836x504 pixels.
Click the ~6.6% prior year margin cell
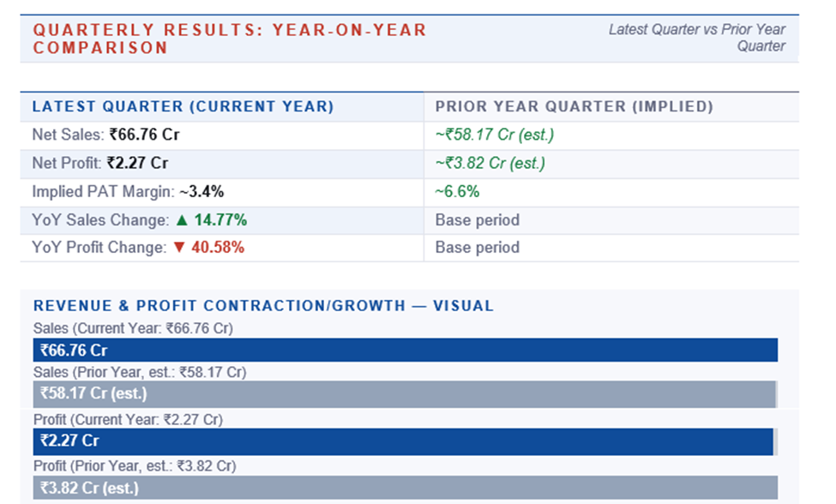pos(457,192)
